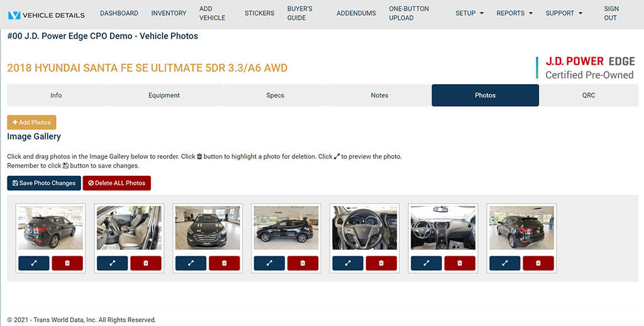The height and width of the screenshot is (326, 644).
Task: Expand the Reports dropdown menu
Action: tap(514, 13)
